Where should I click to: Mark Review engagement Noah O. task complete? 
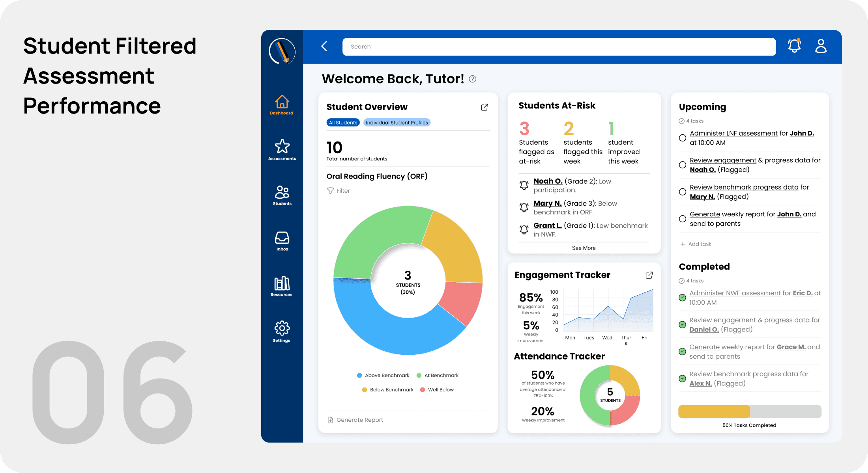(683, 165)
